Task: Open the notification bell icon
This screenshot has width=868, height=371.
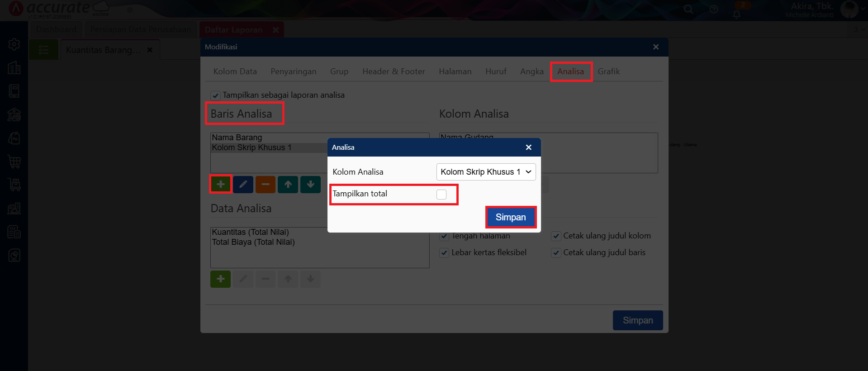Action: pos(737,14)
